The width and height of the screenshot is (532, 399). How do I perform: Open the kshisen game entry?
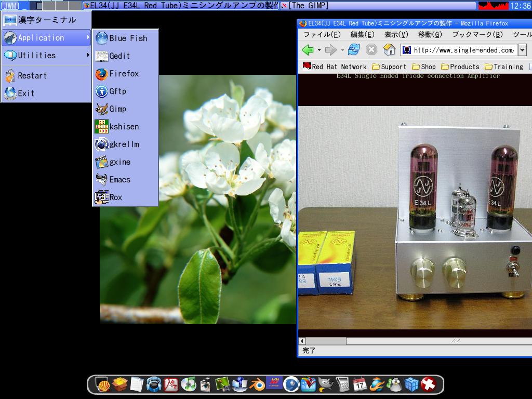124,127
